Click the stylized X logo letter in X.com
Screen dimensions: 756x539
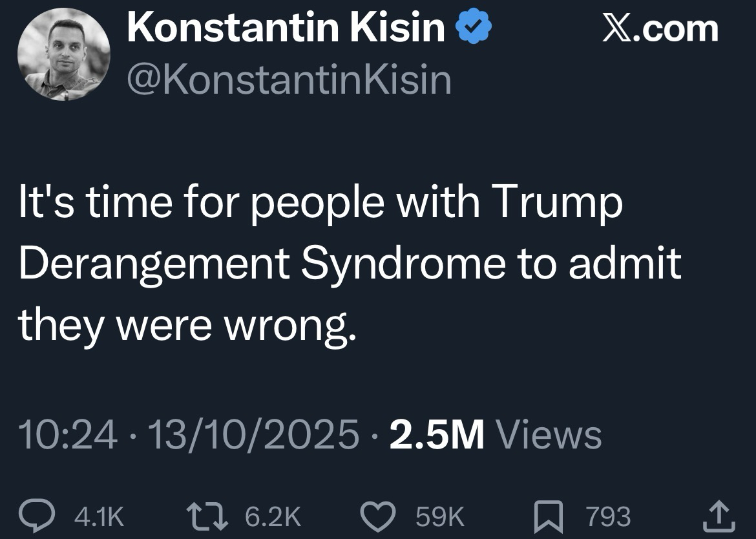616,30
